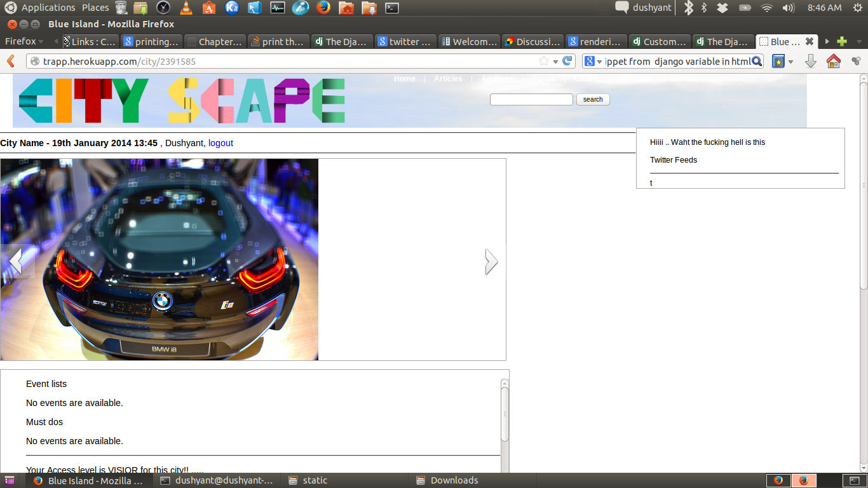Open the terminal launcher in top panel

click(x=392, y=8)
